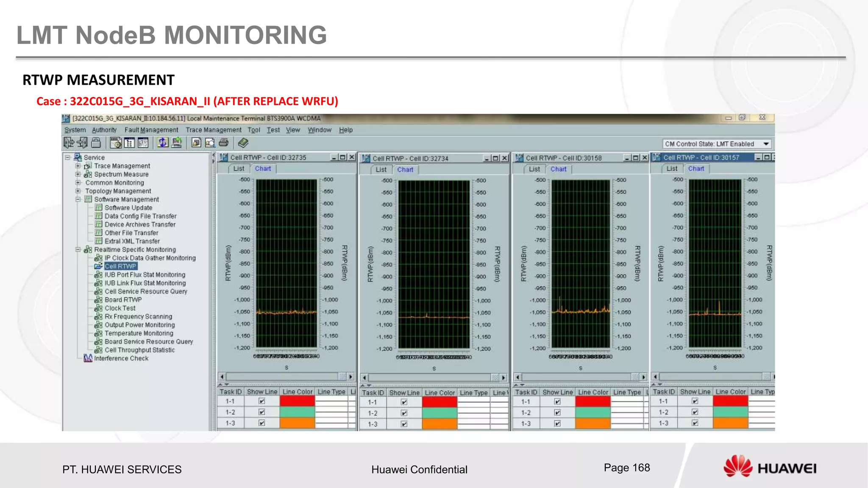
Task: Click the MML command toolbar icon
Action: pyautogui.click(x=115, y=143)
